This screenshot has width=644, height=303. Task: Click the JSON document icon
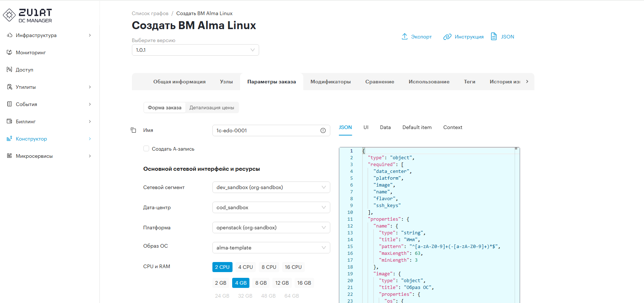point(494,37)
